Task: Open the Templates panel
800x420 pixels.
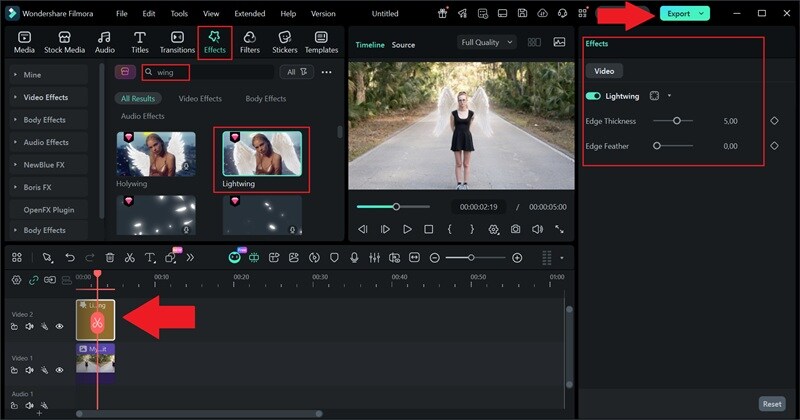Action: 321,42
